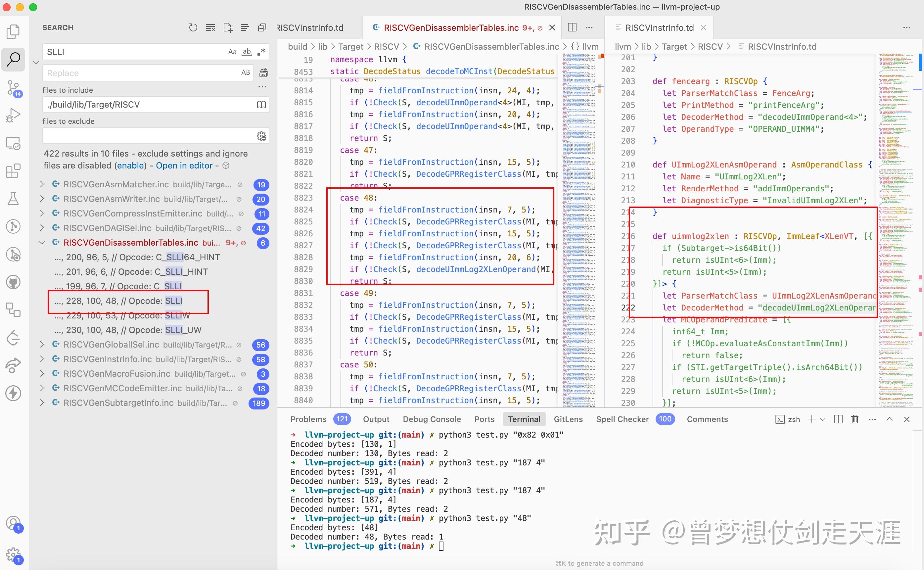Open the Run and Debug view
The height and width of the screenshot is (570, 924).
[x=13, y=115]
